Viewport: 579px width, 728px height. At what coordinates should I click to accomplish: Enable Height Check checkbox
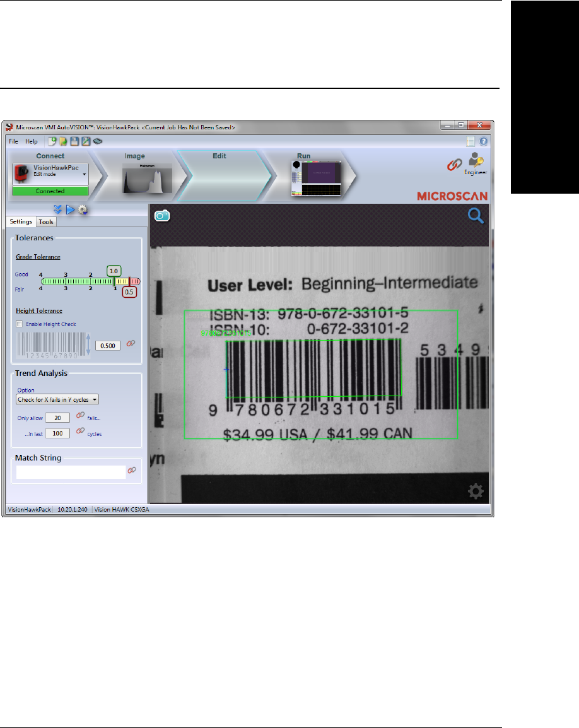[x=20, y=324]
